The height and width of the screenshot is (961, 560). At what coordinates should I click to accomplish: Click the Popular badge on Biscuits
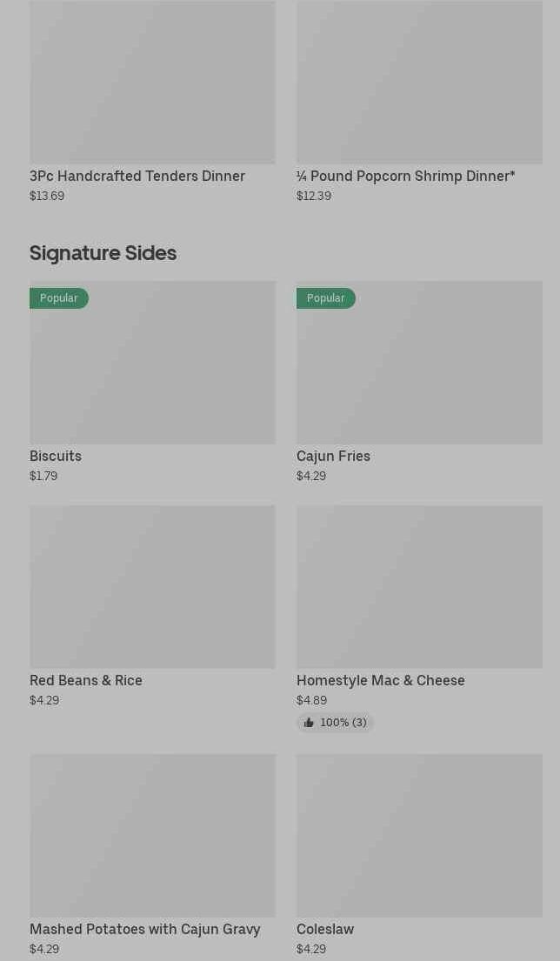point(59,298)
